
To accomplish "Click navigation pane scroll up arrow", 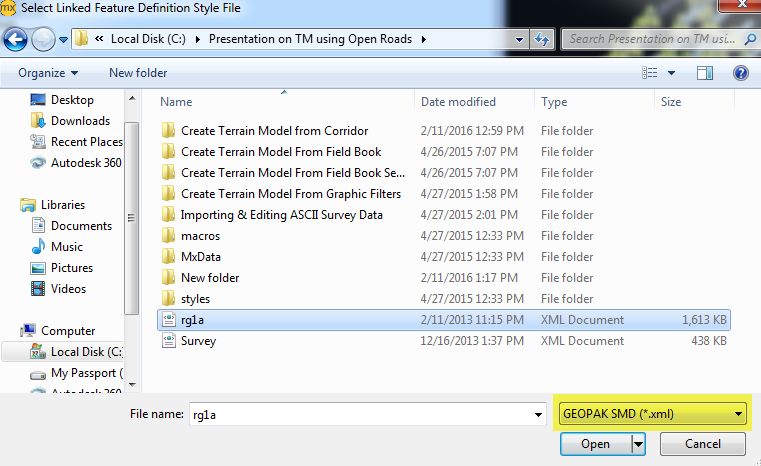I will point(132,99).
